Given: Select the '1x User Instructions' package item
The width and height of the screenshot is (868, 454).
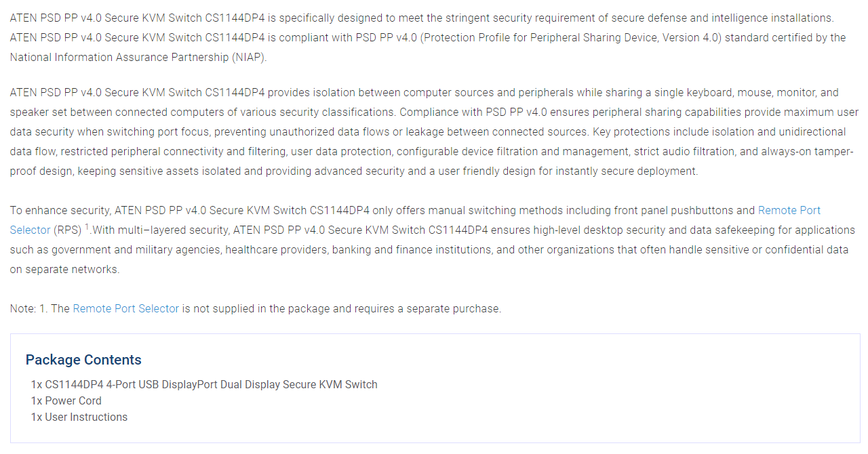Looking at the screenshot, I should click(79, 417).
